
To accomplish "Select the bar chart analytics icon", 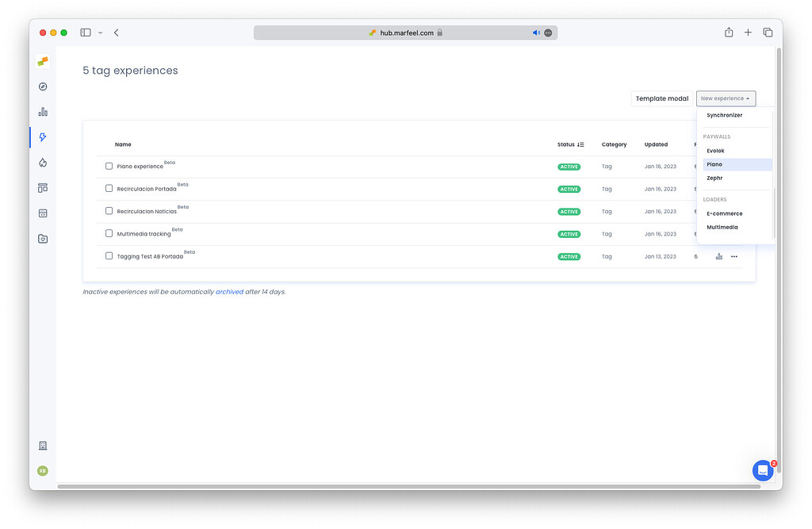I will pos(42,112).
